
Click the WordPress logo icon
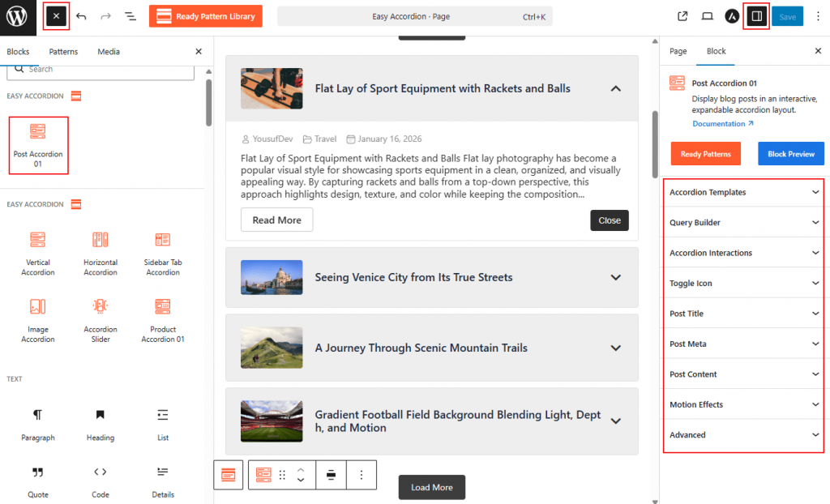coord(18,16)
